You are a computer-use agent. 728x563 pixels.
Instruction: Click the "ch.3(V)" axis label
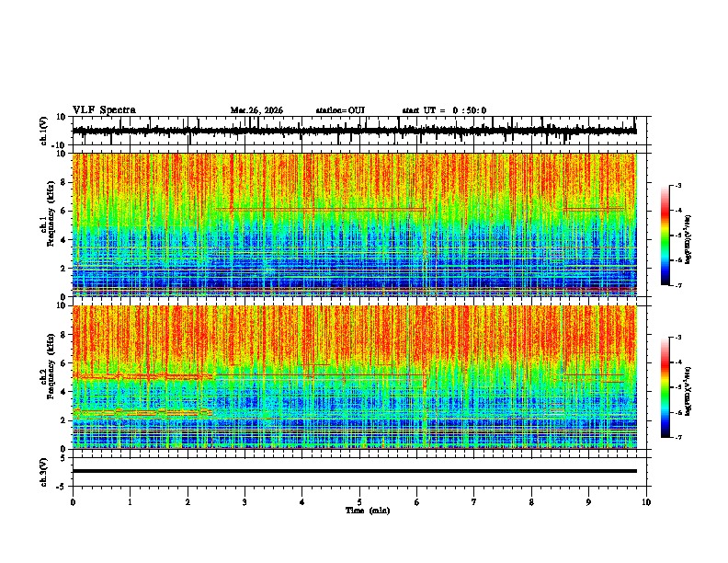tap(44, 472)
